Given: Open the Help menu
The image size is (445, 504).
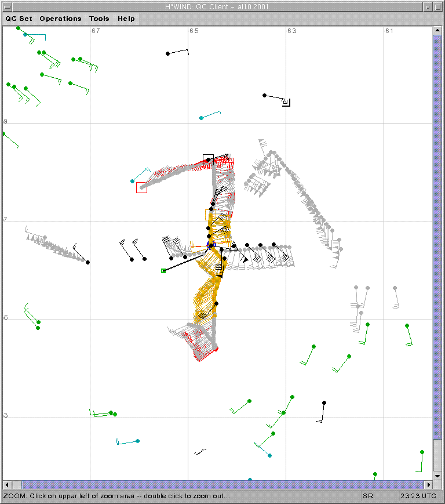Looking at the screenshot, I should [126, 19].
